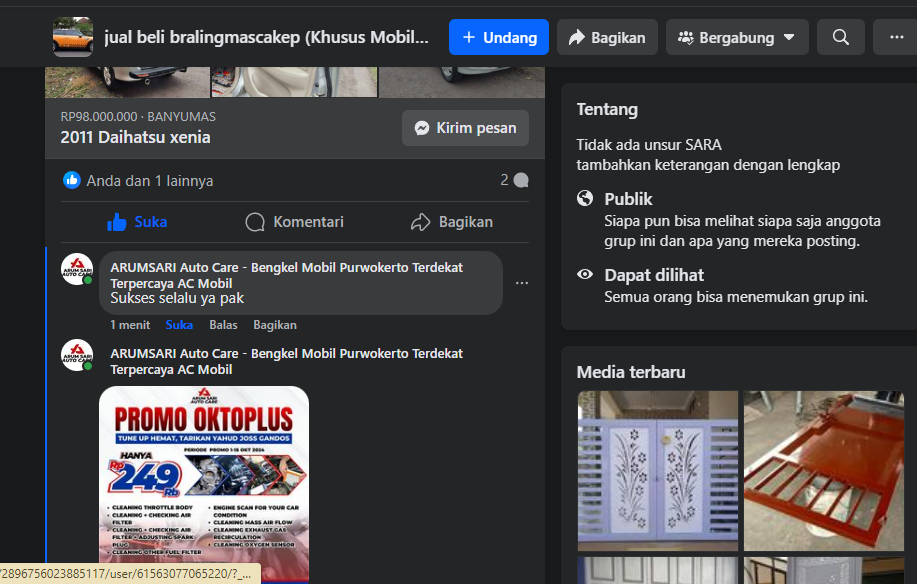Click the blue like reaction icon
917x584 pixels.
point(72,180)
